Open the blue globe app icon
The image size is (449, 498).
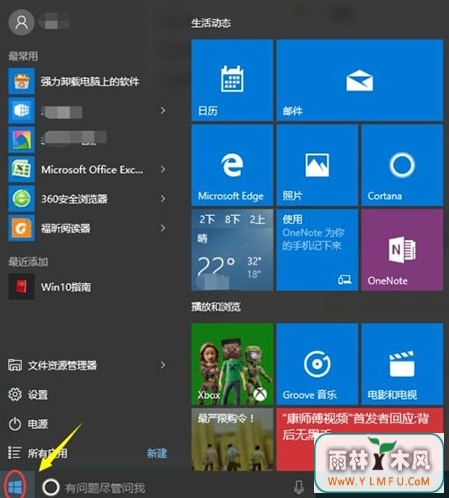[21, 110]
